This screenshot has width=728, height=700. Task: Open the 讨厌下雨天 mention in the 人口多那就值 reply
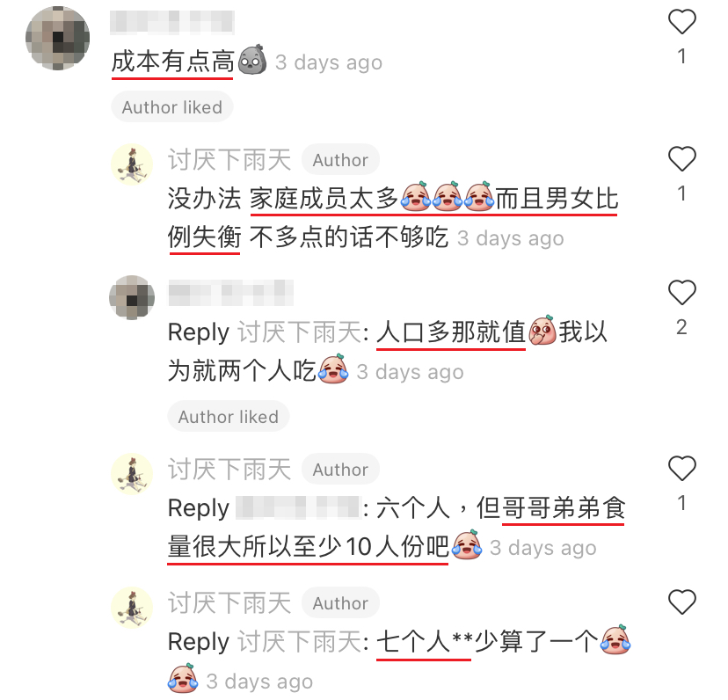tap(300, 332)
